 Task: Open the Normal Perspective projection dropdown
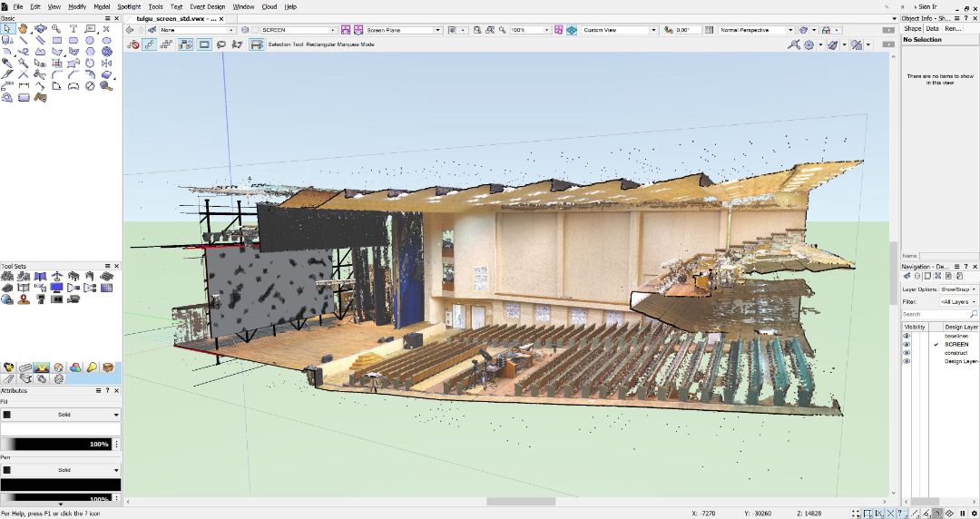point(756,30)
